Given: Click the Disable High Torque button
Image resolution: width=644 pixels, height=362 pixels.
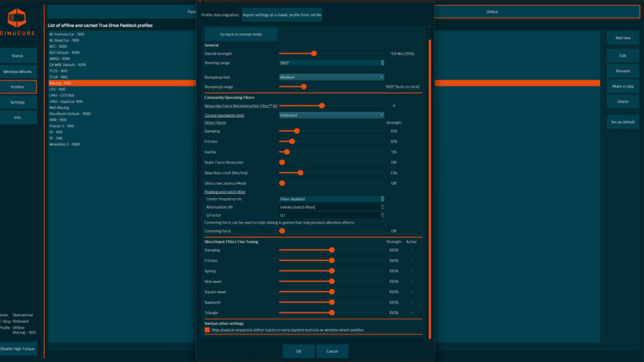Looking at the screenshot, I should (18, 348).
